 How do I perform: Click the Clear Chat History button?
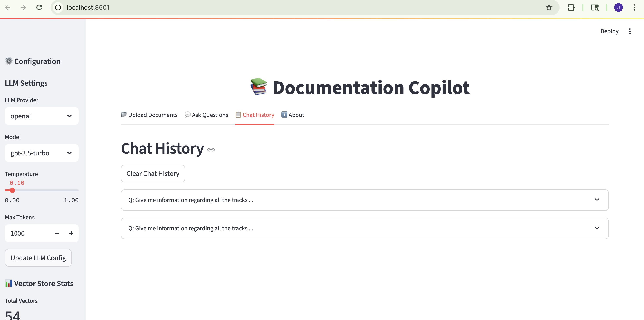pos(153,173)
